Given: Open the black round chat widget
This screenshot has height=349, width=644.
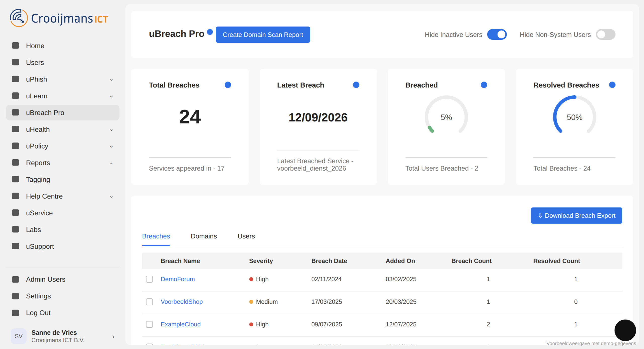Looking at the screenshot, I should coord(625,330).
